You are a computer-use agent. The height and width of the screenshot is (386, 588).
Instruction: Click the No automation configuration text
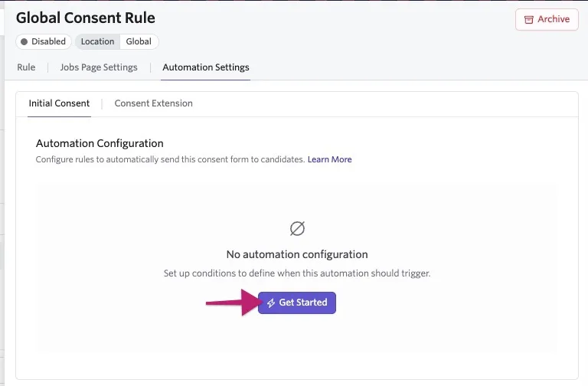(297, 254)
